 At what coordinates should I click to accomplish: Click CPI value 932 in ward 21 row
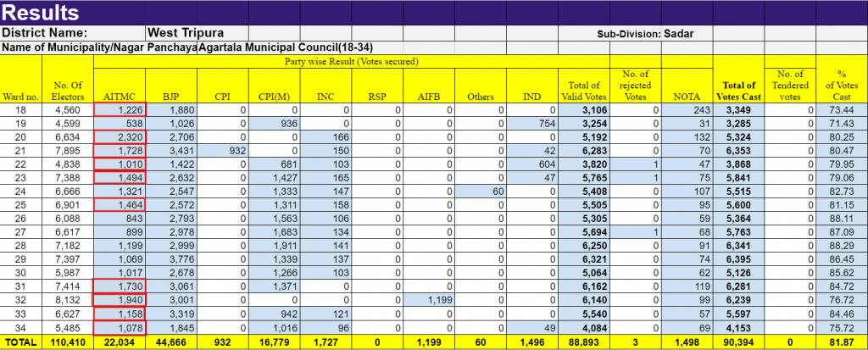223,150
